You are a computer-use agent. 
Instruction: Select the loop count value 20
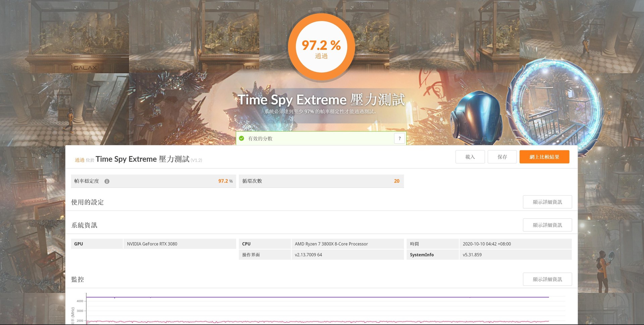pyautogui.click(x=397, y=181)
